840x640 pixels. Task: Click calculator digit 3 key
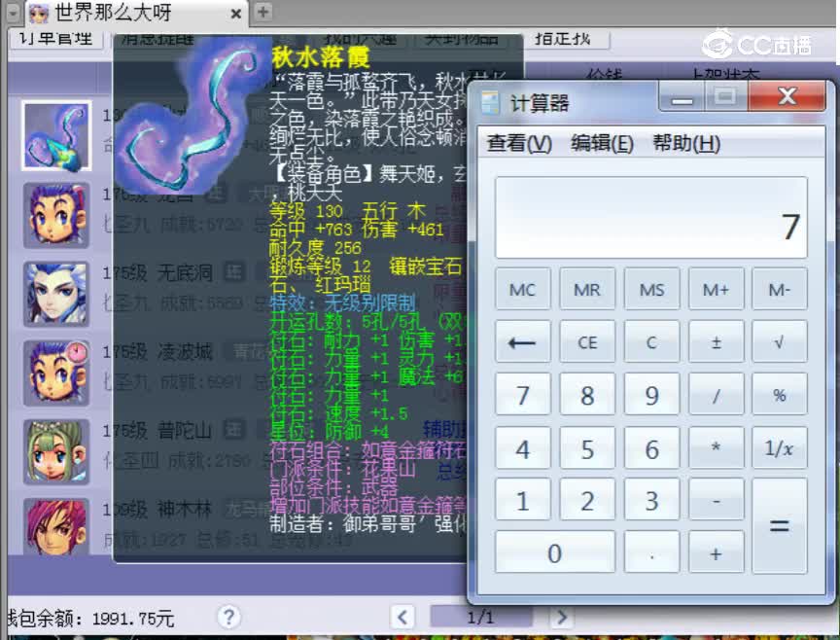coord(651,500)
